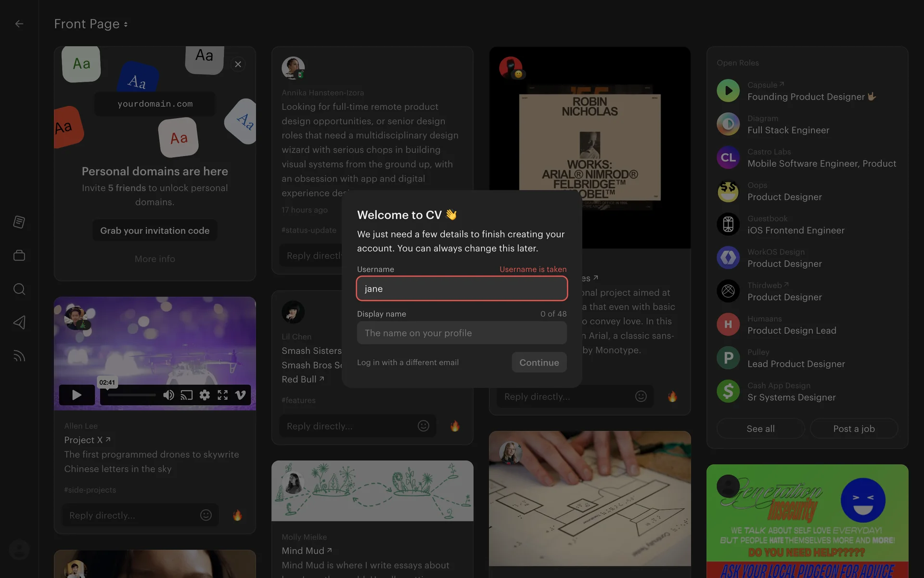924x578 pixels.
Task: Open the jobs briefcase icon in sidebar
Action: [19, 255]
